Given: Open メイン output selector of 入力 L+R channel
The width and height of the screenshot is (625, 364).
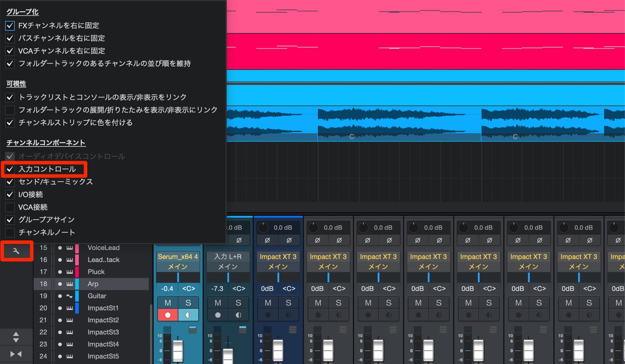Looking at the screenshot, I should [228, 267].
